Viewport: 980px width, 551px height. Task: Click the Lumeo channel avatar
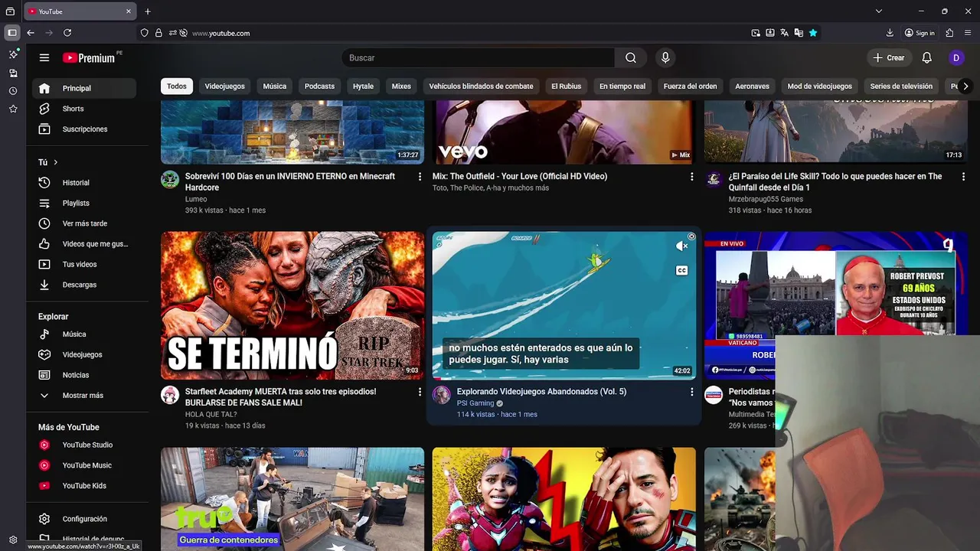pos(170,180)
